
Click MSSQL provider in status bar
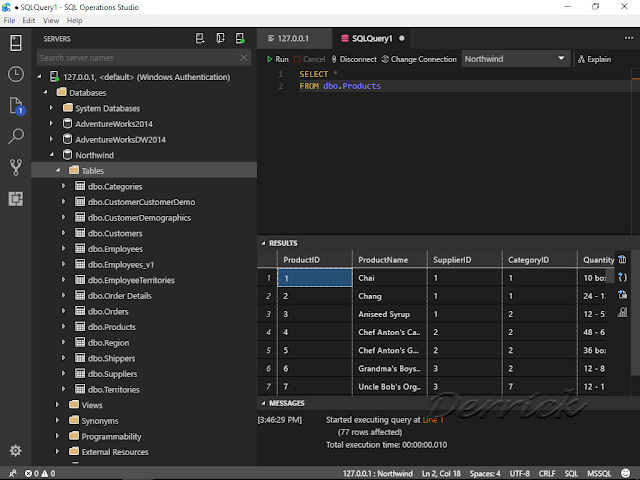click(x=599, y=473)
